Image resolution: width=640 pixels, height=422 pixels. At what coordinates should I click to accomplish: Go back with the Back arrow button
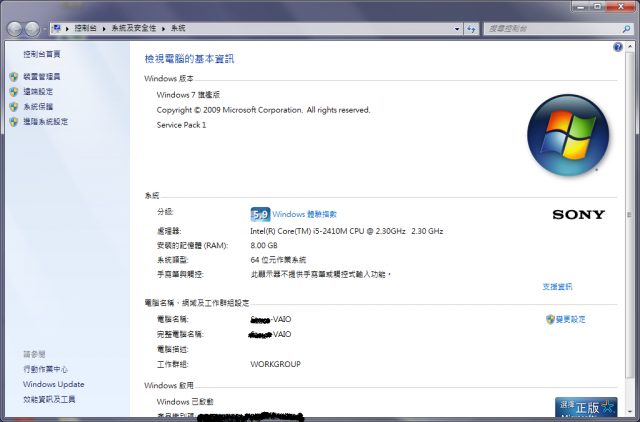point(15,29)
